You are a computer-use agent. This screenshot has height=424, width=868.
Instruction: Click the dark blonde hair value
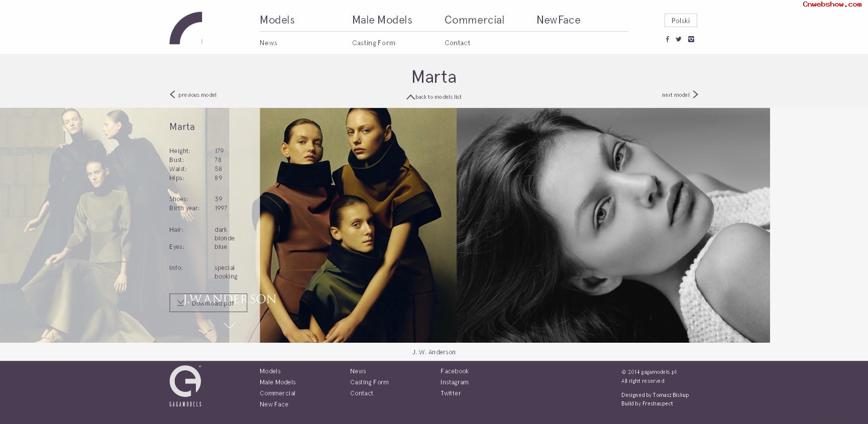(x=225, y=234)
